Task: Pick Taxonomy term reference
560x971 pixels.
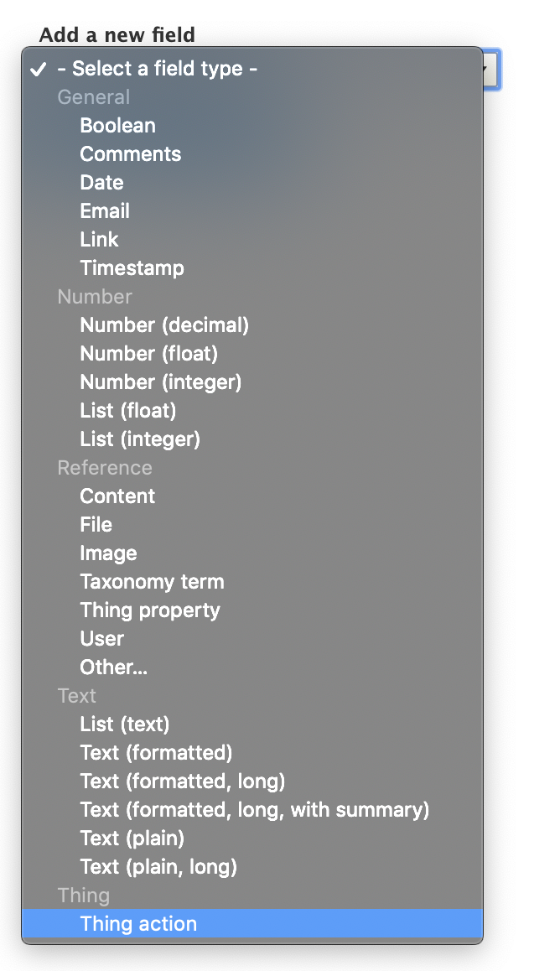Action: [x=152, y=582]
